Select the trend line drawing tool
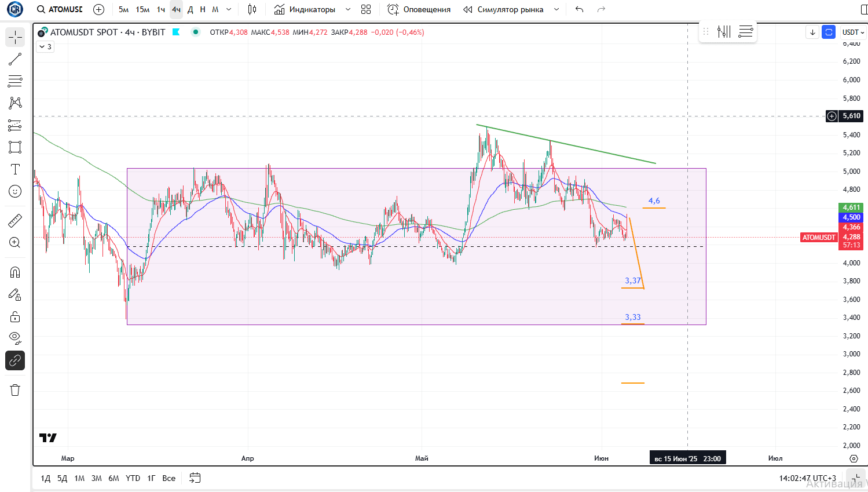This screenshot has height=492, width=868. pyautogui.click(x=15, y=59)
